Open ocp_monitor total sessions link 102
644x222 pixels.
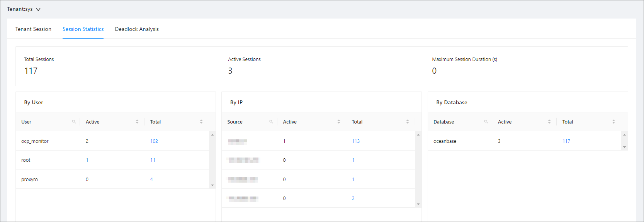click(x=154, y=141)
